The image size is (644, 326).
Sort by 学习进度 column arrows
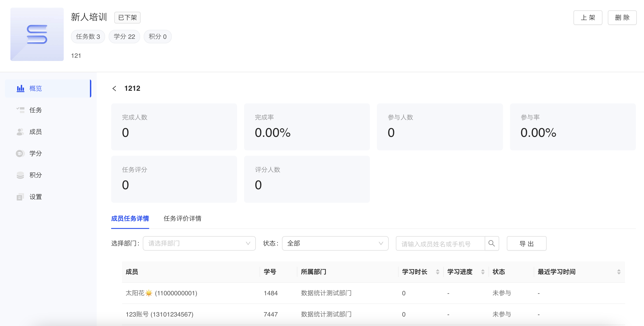(483, 272)
